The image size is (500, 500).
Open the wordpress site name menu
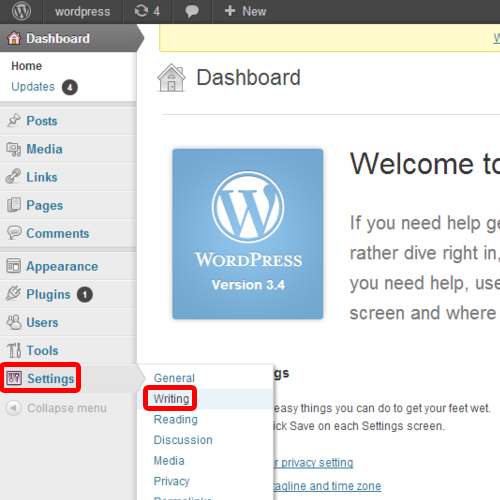tap(82, 12)
